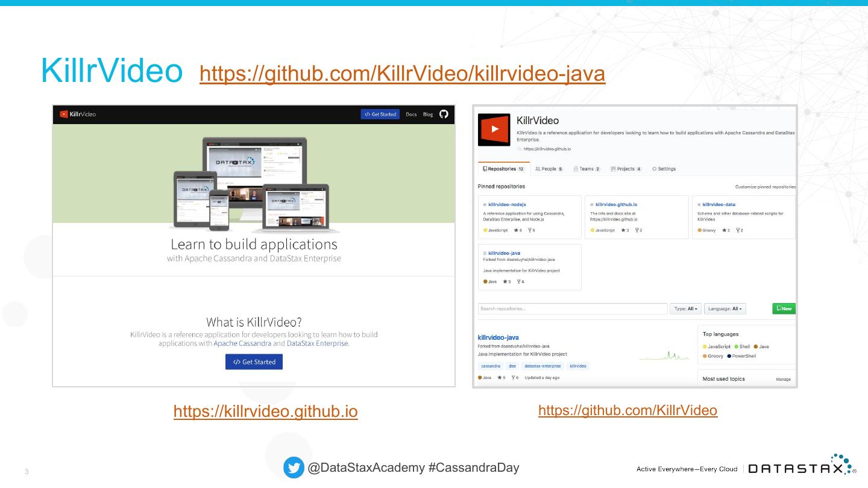868x488 pixels.
Task: Click Customize pinned repositories
Action: (765, 187)
